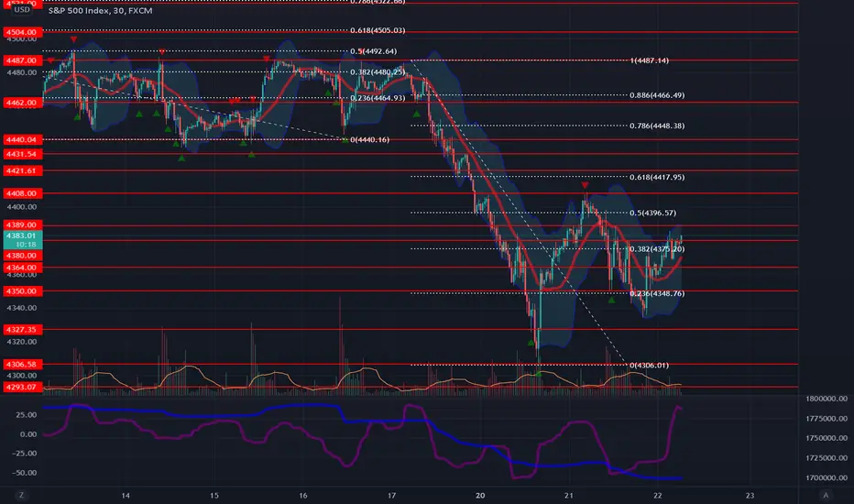Select the 0.236(4348.76) Fibonacci level label

coord(657,293)
